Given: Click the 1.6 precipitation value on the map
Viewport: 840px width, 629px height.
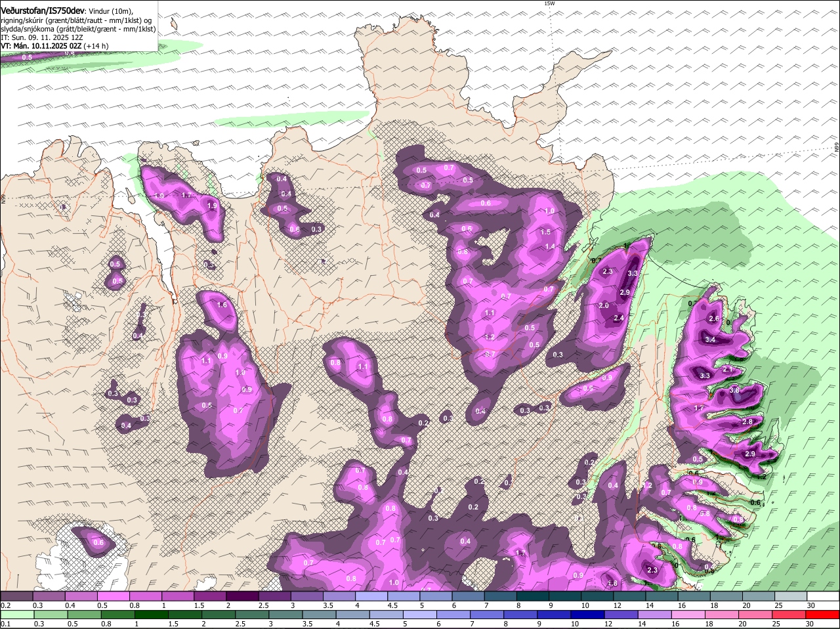Looking at the screenshot, I should 222,305.
